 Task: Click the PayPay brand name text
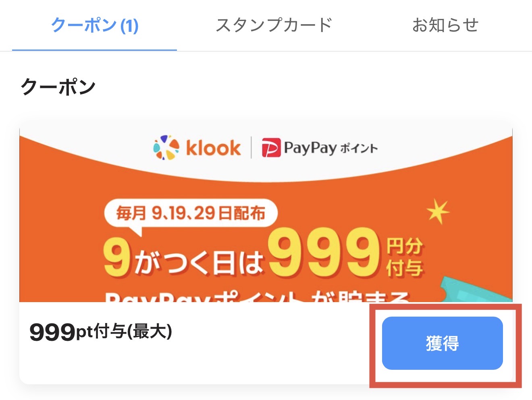pyautogui.click(x=310, y=148)
